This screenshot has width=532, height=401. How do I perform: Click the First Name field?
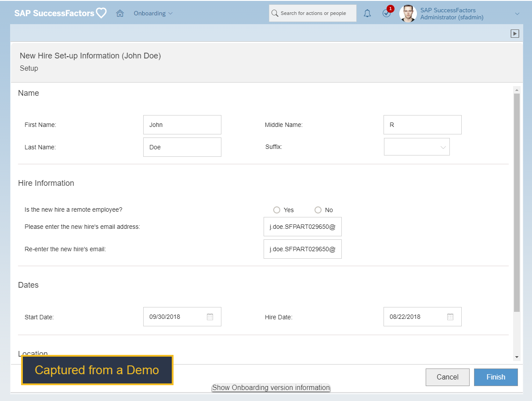(x=182, y=125)
